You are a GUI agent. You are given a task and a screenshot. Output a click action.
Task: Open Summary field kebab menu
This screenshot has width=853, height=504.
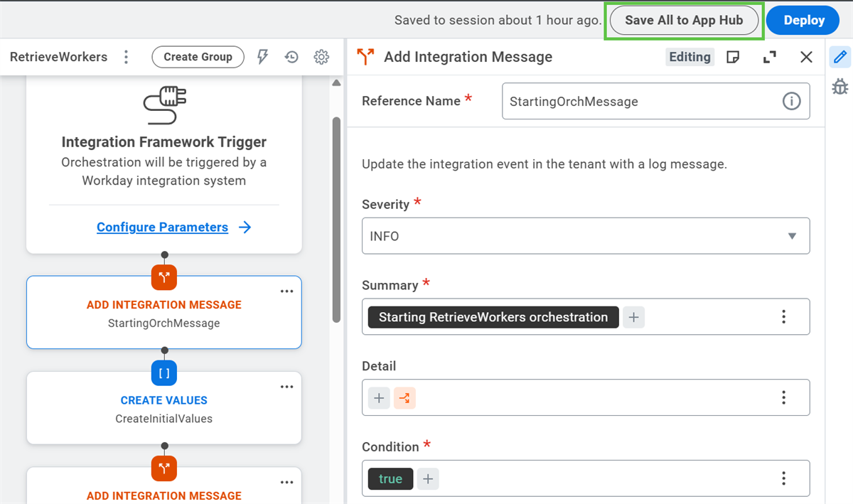tap(784, 317)
